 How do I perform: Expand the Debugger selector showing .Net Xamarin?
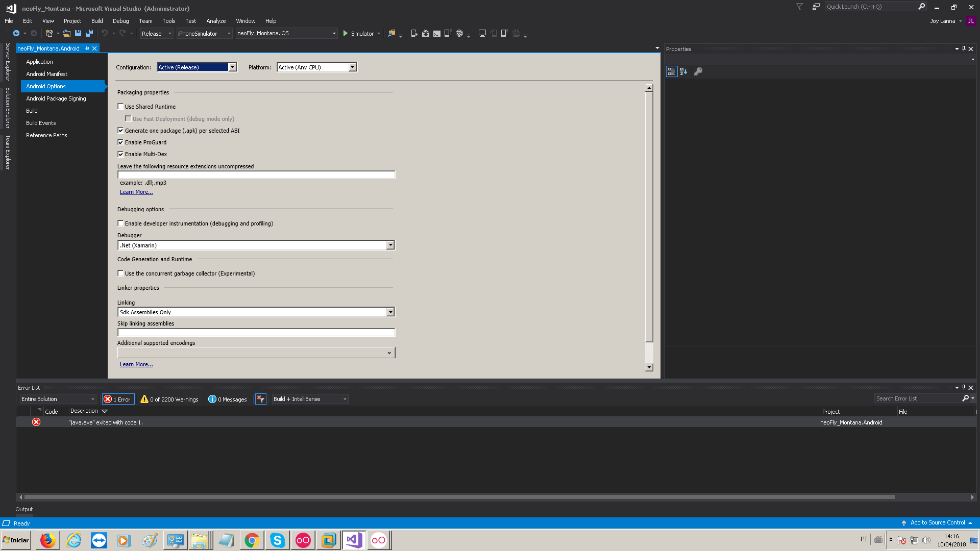[x=390, y=245]
